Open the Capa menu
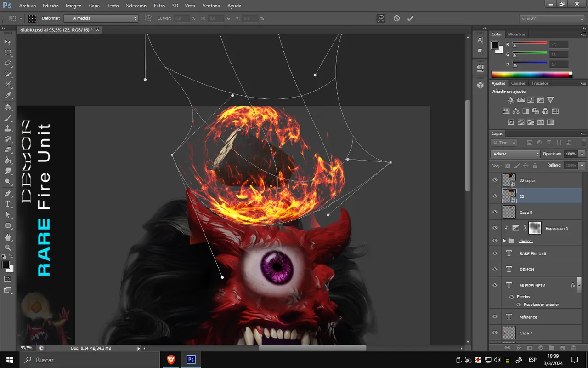 94,6
